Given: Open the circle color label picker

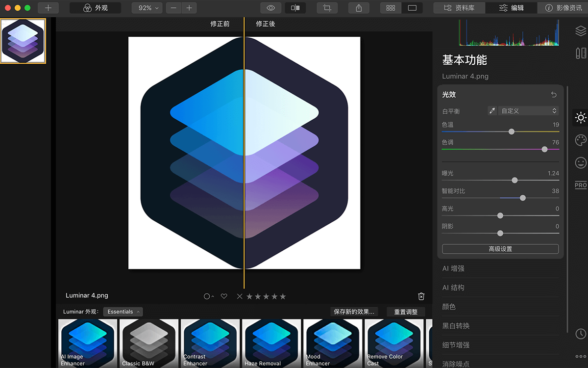Looking at the screenshot, I should (x=209, y=296).
